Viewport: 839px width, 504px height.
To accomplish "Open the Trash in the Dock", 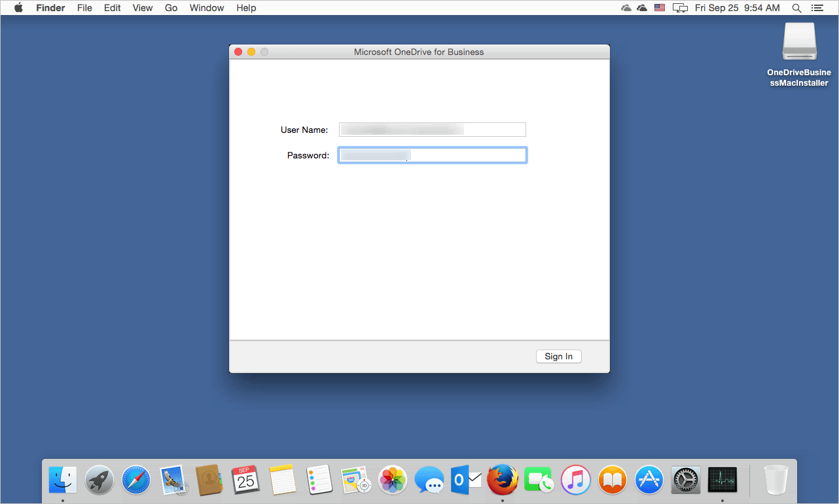I will pyautogui.click(x=776, y=480).
